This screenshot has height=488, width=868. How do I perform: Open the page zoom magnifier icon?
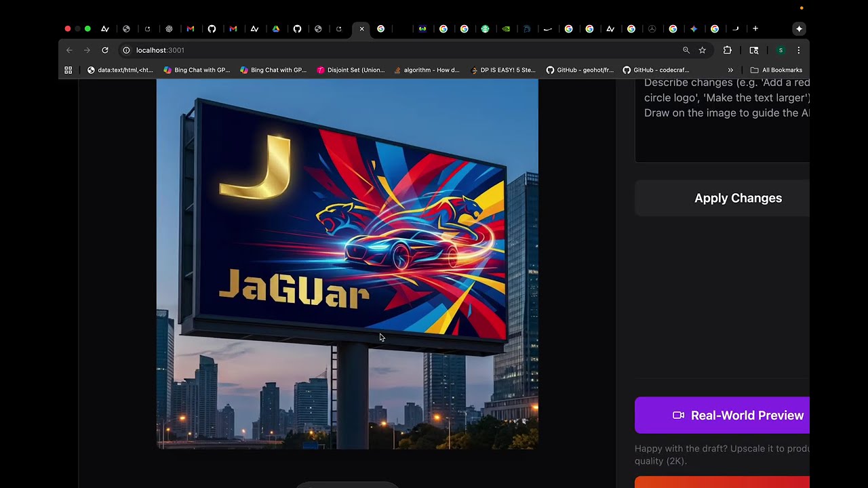(686, 50)
